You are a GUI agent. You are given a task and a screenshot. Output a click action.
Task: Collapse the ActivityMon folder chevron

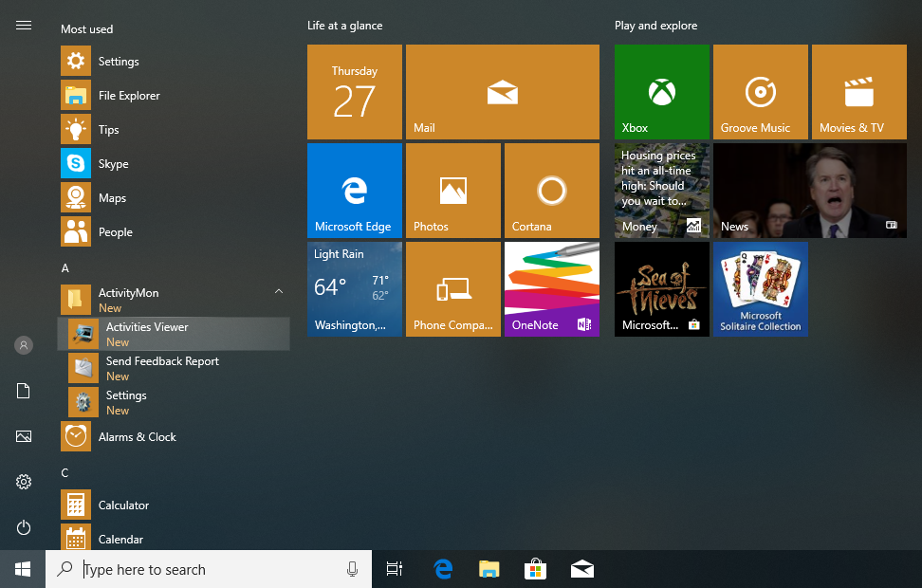coord(279,292)
